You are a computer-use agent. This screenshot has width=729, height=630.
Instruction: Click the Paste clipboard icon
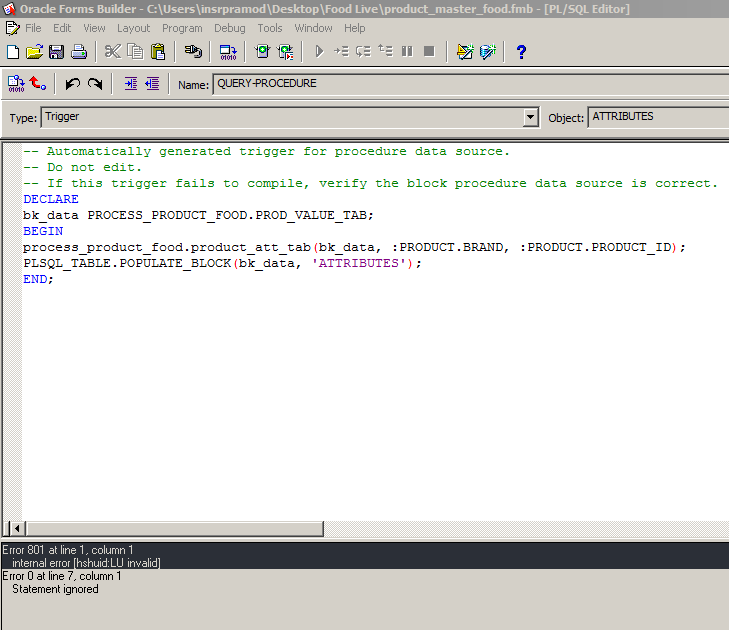157,51
